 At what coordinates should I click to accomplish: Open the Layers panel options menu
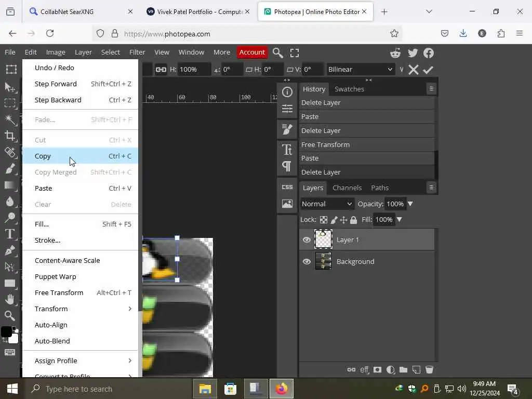[x=431, y=187]
